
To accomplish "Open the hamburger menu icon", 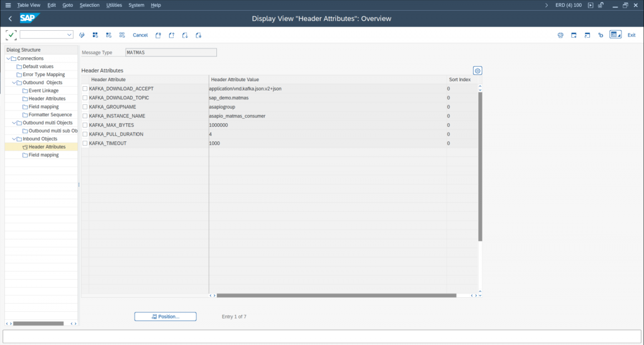I will pos(8,5).
